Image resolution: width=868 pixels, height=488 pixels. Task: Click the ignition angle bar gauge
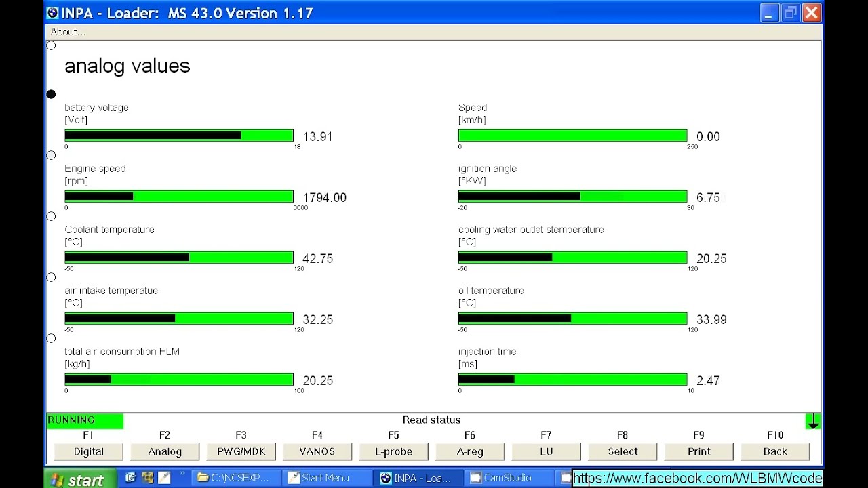[572, 197]
